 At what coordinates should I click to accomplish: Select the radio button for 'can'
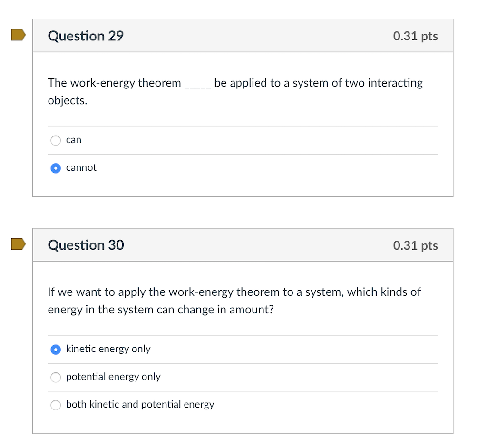coord(56,140)
